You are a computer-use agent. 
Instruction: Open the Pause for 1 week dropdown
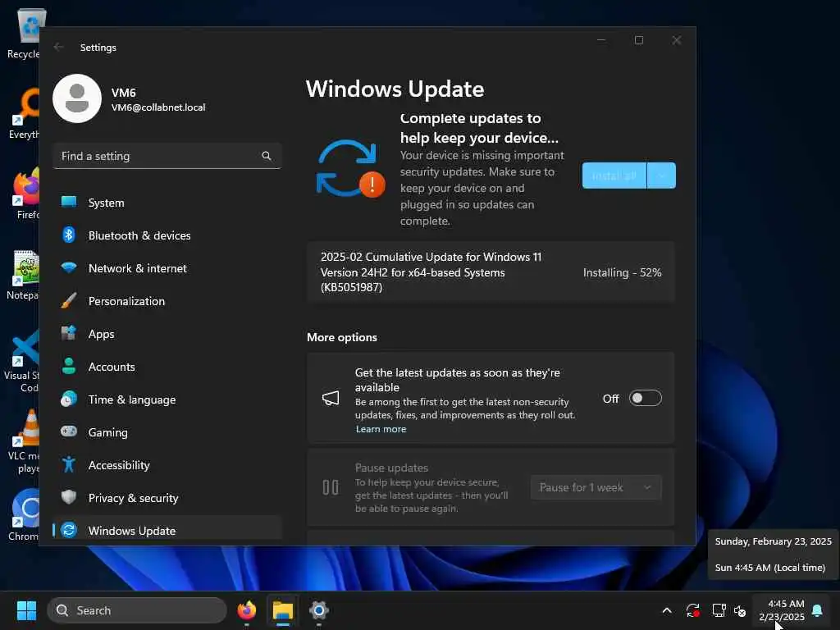[596, 487]
